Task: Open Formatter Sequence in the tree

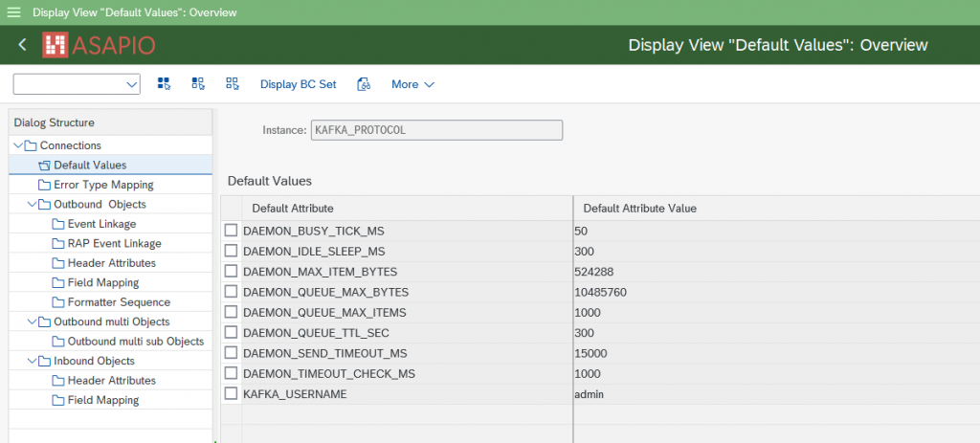Action: tap(119, 302)
